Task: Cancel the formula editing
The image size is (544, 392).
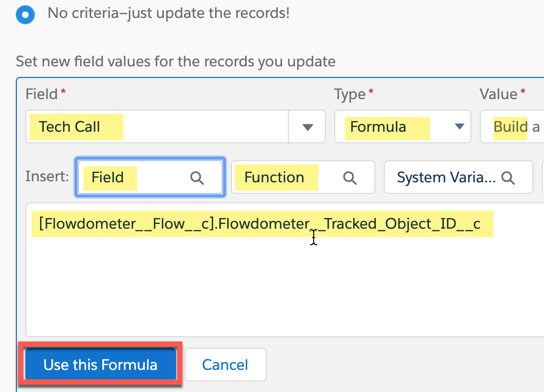Action: tap(225, 365)
